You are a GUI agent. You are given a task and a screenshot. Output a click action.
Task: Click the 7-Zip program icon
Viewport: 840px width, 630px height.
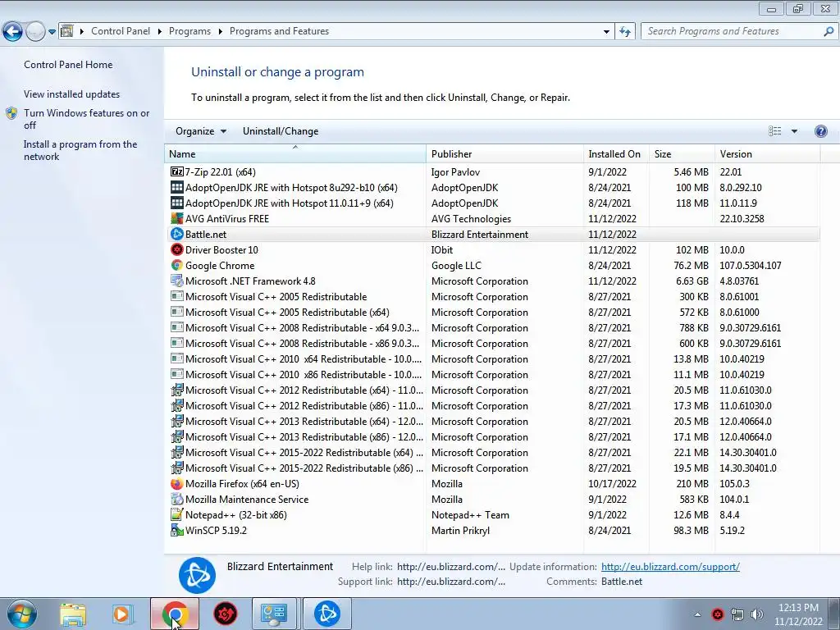(177, 172)
